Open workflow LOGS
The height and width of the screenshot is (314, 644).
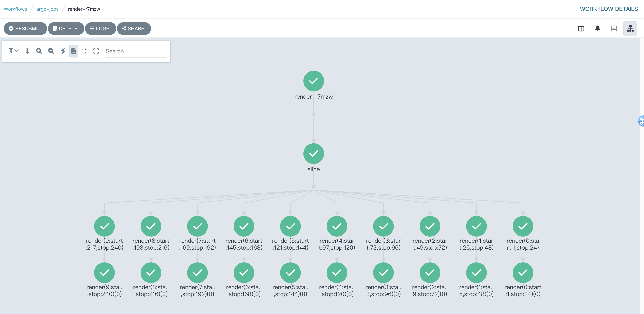point(100,29)
